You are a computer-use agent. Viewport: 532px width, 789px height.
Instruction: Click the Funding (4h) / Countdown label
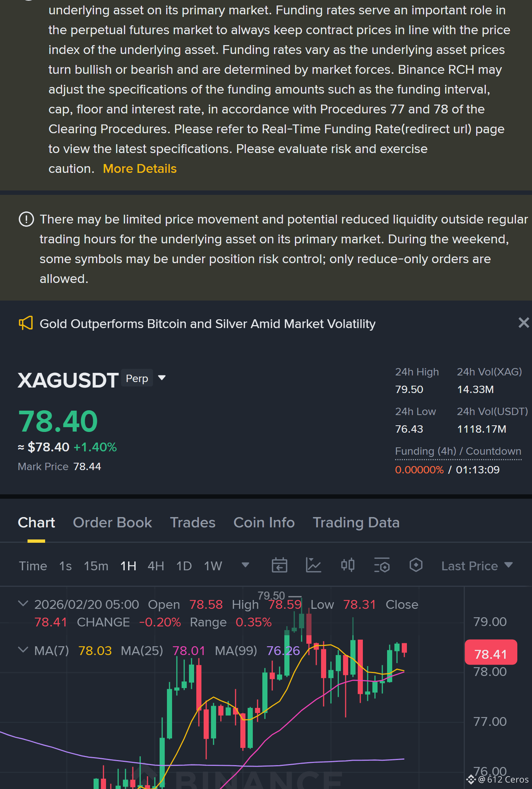click(x=458, y=451)
